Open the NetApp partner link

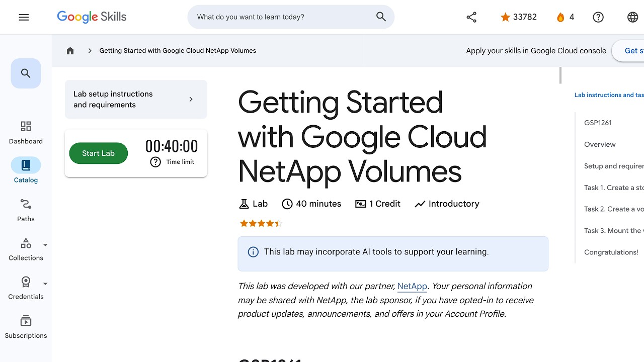412,286
